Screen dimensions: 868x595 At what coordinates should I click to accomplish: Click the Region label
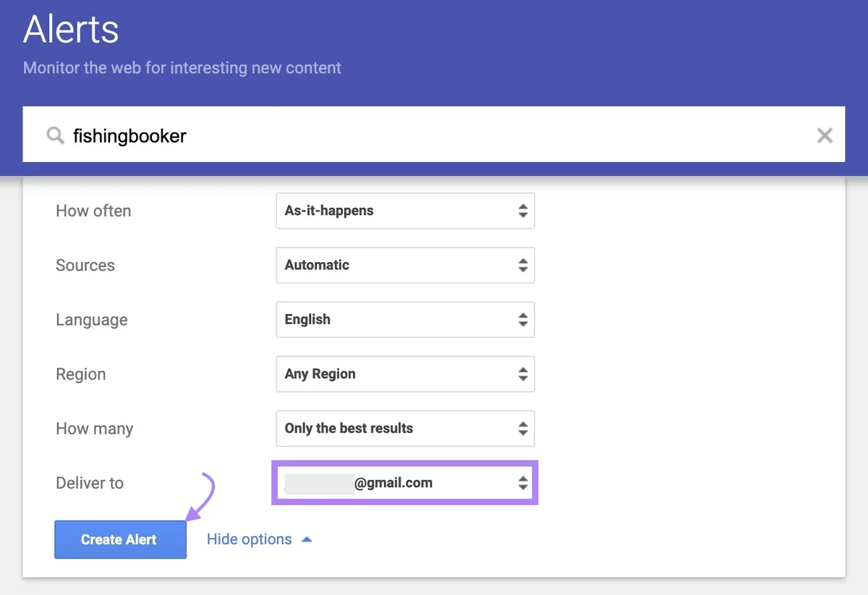[80, 374]
